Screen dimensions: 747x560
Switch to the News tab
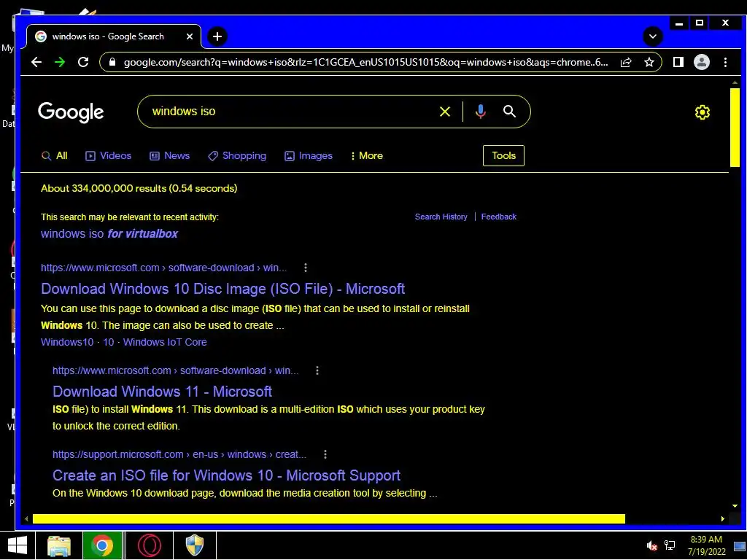(169, 156)
